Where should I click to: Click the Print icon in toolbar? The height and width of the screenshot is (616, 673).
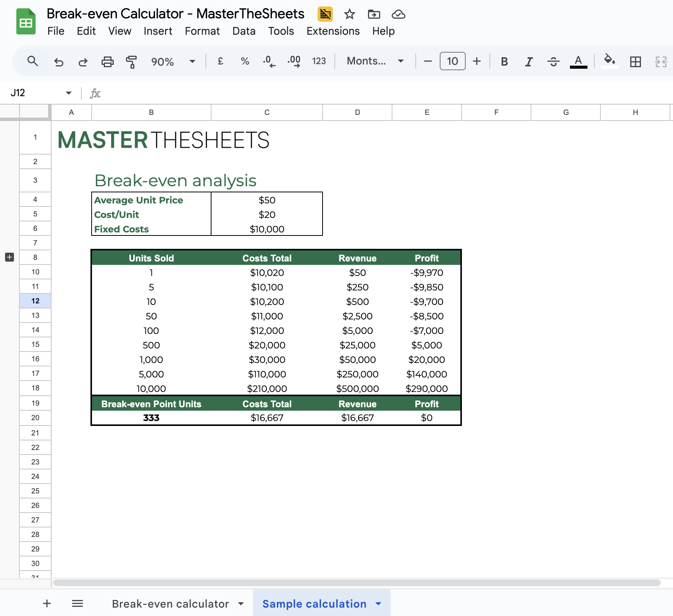pyautogui.click(x=107, y=61)
